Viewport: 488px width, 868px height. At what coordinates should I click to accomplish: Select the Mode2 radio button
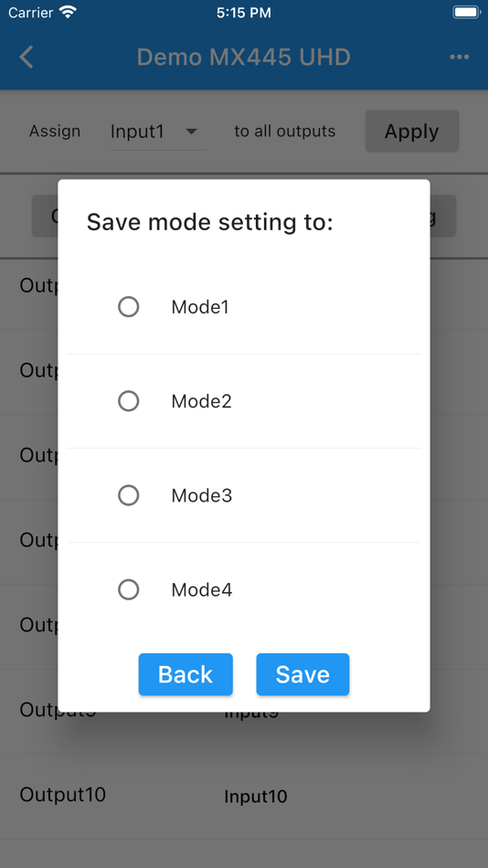point(129,401)
